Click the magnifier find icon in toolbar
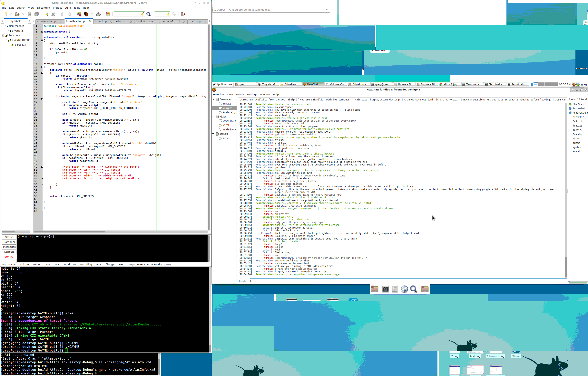The height and width of the screenshot is (376, 588). tap(149, 14)
